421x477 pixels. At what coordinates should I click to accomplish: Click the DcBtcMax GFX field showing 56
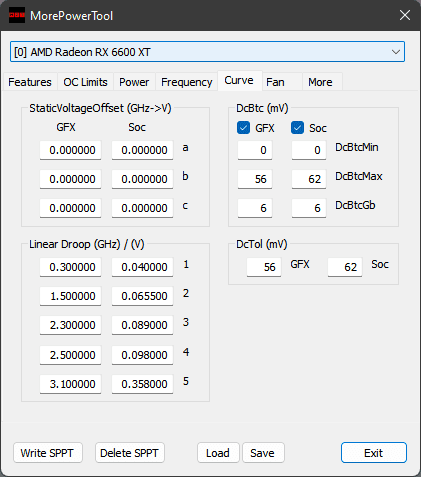tap(255, 179)
